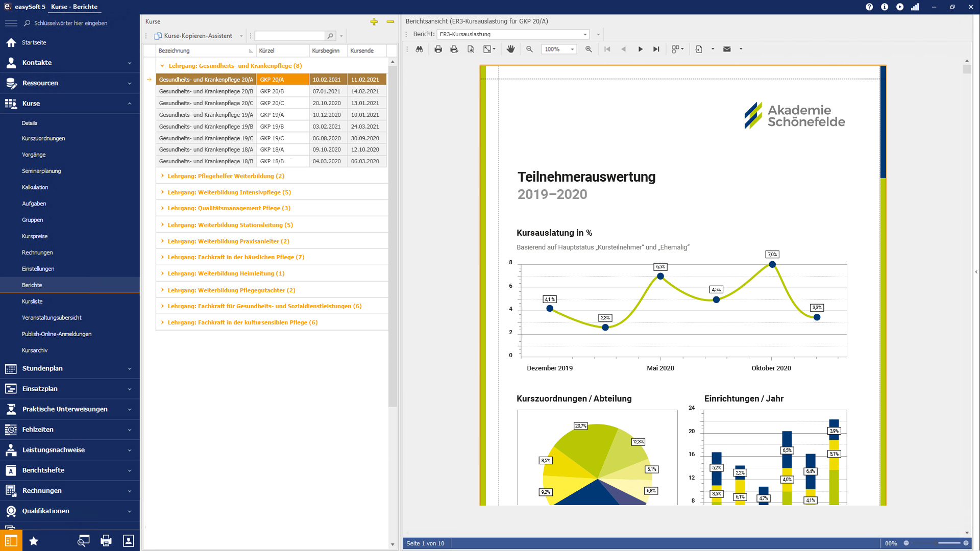Click the statistics bar chart icon in title bar
The image size is (980, 551).
[x=915, y=7]
